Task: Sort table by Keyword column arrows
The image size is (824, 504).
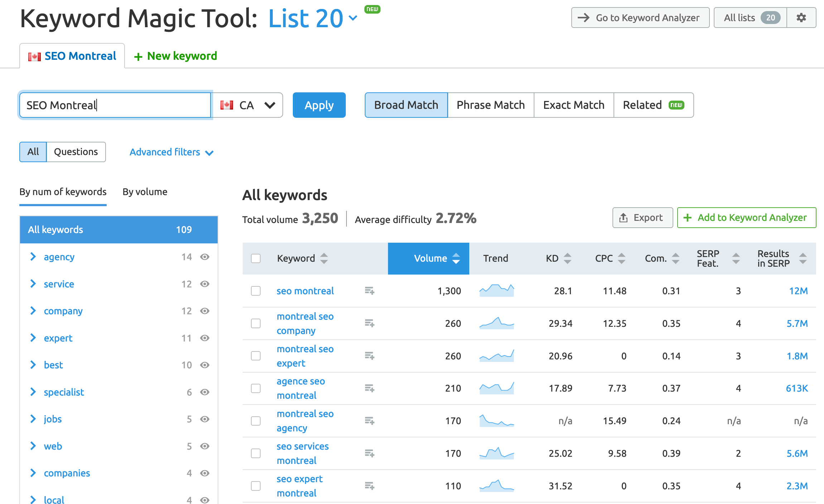Action: [x=324, y=258]
